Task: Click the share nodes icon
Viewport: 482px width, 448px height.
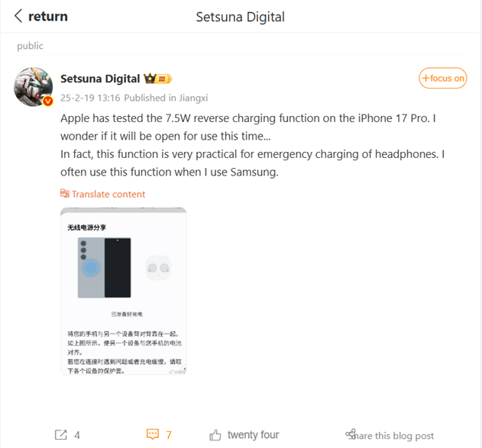Action: point(351,433)
